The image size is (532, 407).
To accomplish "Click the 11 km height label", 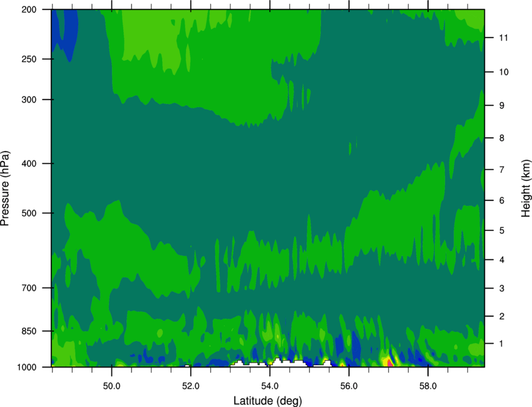I will click(503, 38).
